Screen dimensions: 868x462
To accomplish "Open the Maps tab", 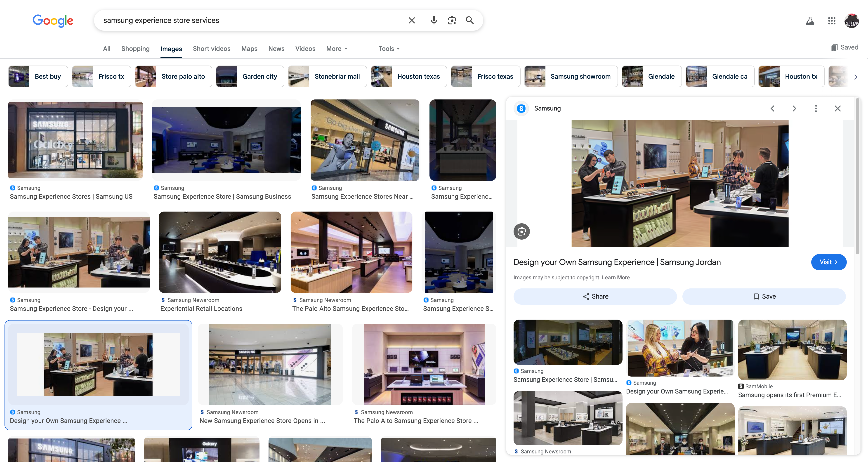I will [x=249, y=49].
